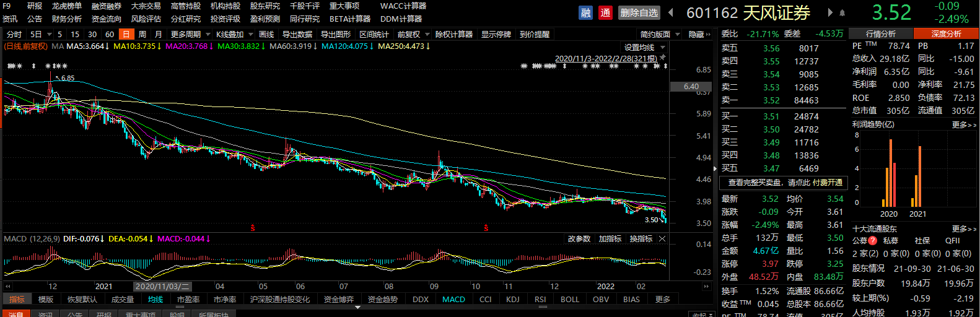Select the MACD indicator tab
Image resolution: width=980 pixels, height=317 pixels.
tap(453, 300)
